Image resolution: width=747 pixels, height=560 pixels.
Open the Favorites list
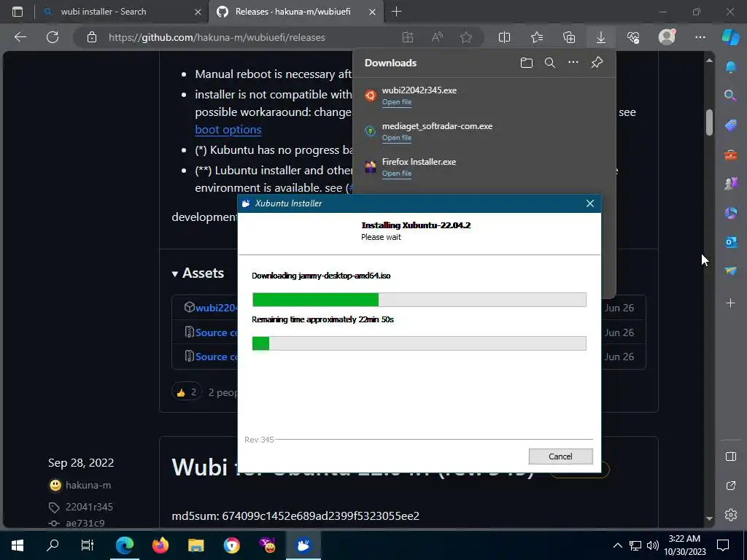click(x=537, y=37)
